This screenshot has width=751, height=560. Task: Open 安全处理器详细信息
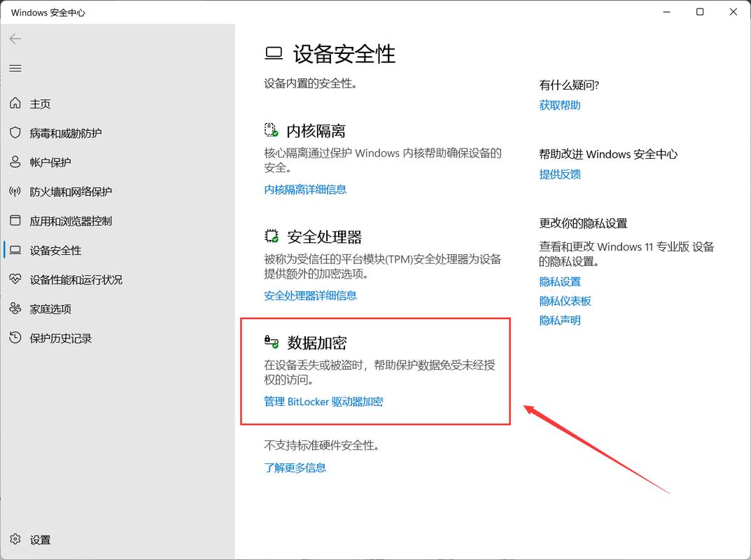coord(309,295)
